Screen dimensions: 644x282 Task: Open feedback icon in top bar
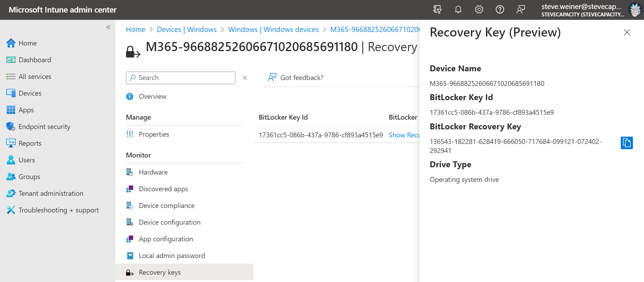(521, 9)
